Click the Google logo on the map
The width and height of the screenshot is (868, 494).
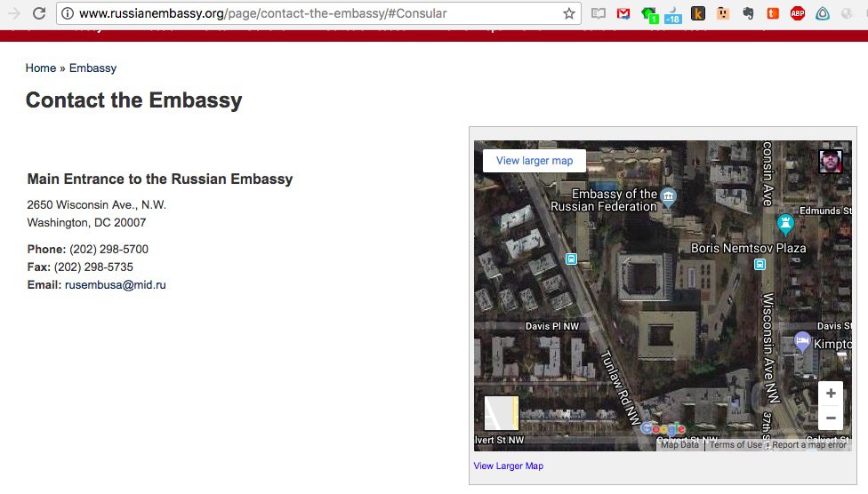tap(663, 429)
